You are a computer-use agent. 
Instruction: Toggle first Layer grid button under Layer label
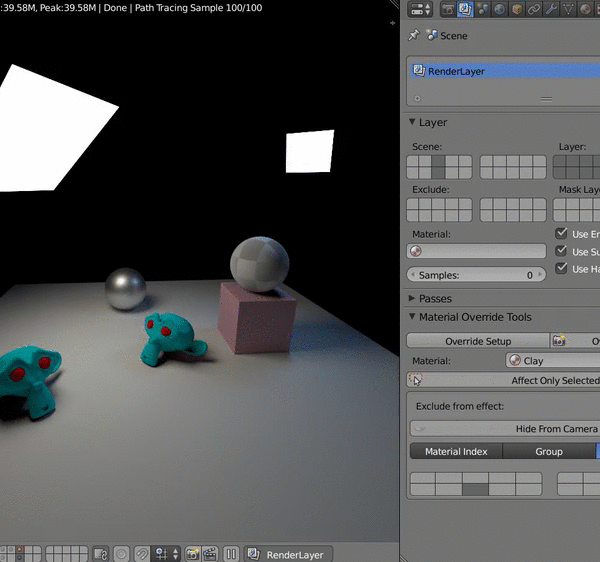pos(560,161)
